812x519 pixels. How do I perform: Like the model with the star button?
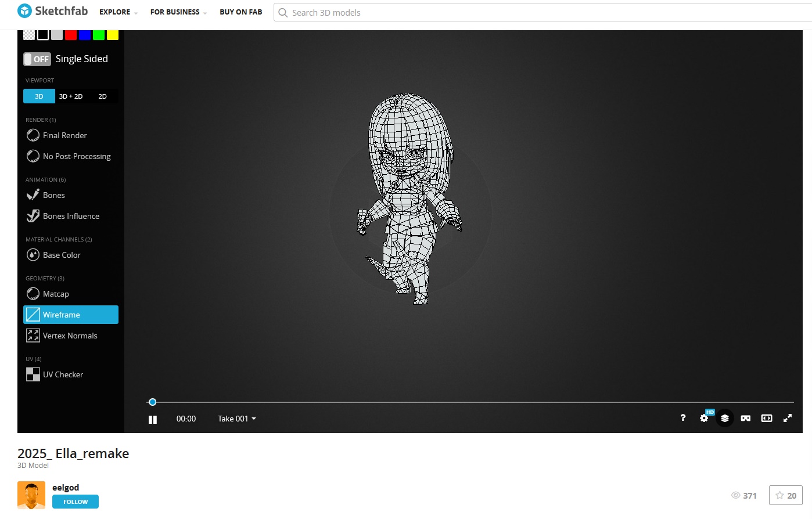pyautogui.click(x=786, y=495)
